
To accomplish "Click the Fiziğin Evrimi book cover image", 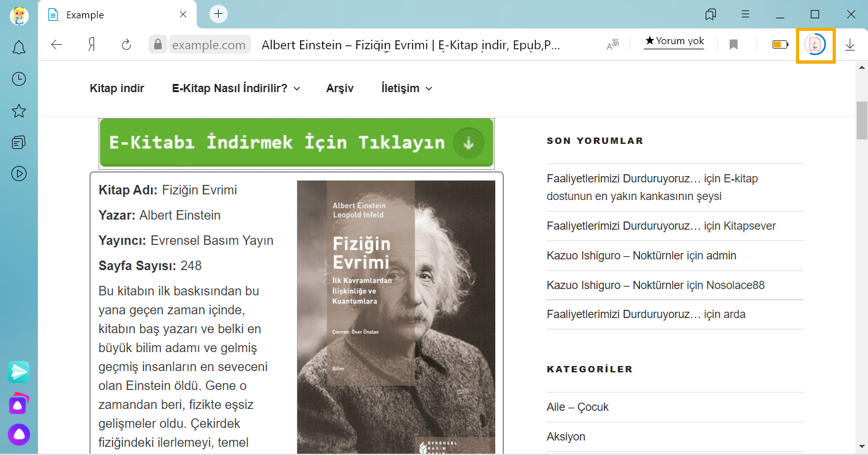I will pyautogui.click(x=396, y=317).
